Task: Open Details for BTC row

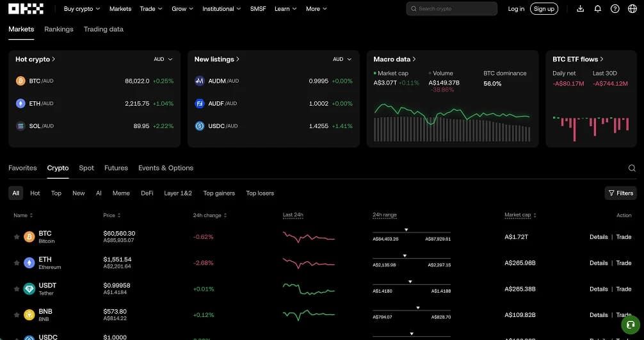Action: [x=599, y=237]
